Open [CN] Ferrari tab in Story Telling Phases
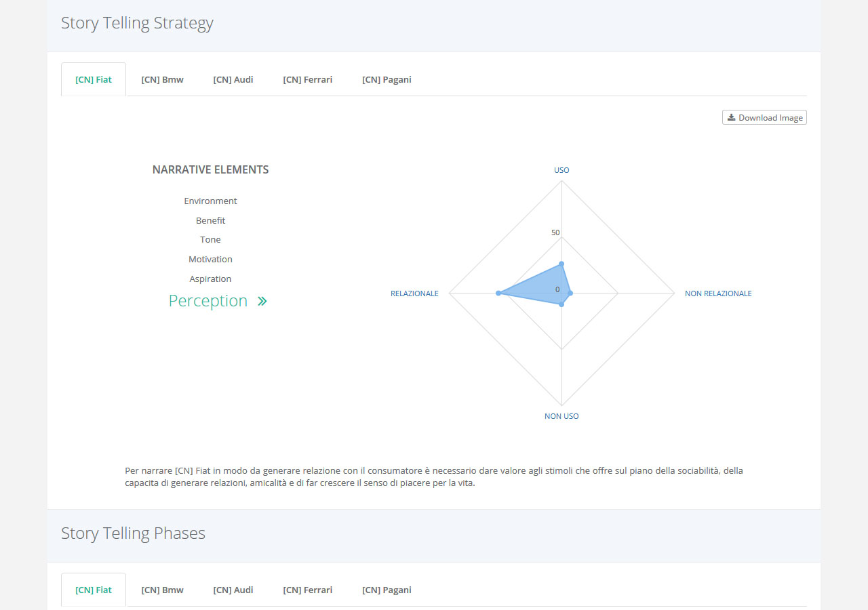The width and height of the screenshot is (868, 610). tap(308, 590)
